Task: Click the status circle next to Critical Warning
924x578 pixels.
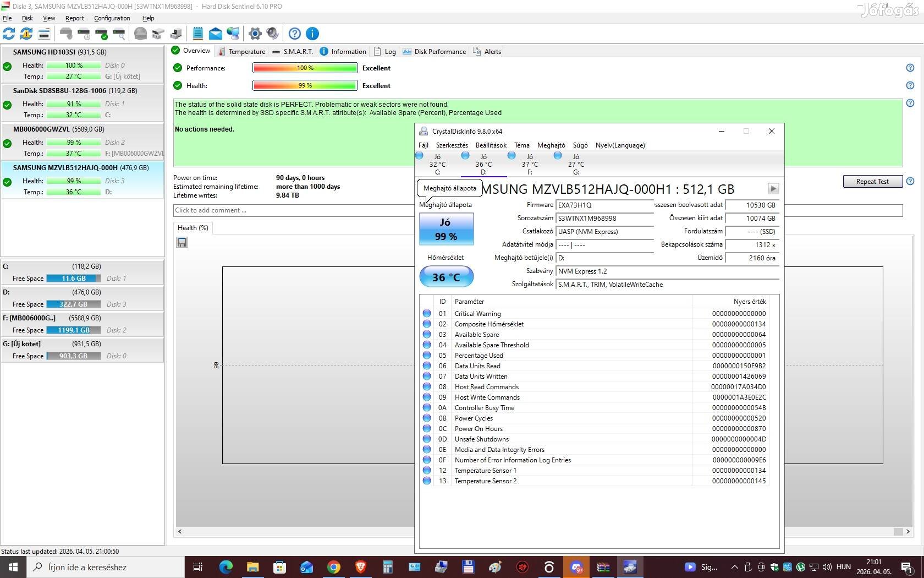Action: point(427,313)
